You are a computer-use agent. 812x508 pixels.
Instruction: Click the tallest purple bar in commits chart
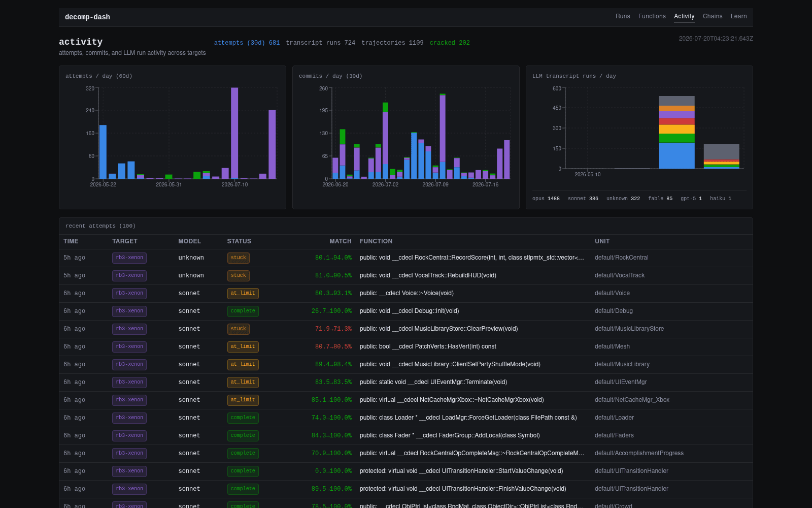click(x=443, y=129)
